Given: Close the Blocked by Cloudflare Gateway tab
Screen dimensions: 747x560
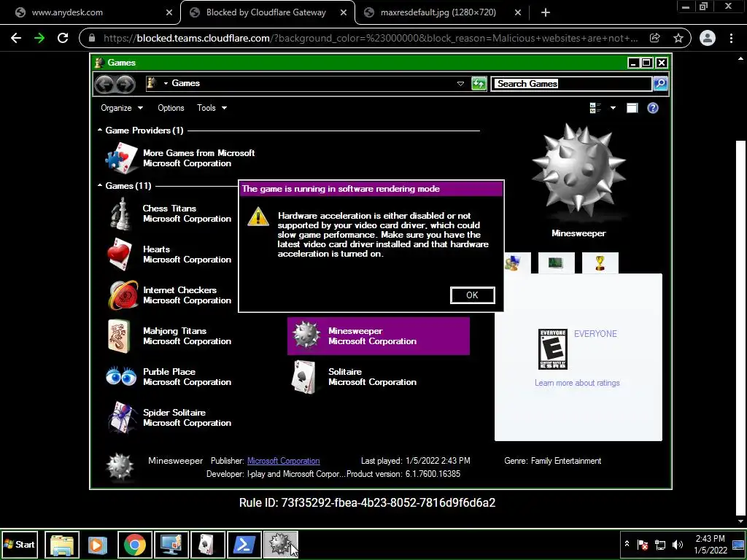Looking at the screenshot, I should (344, 13).
